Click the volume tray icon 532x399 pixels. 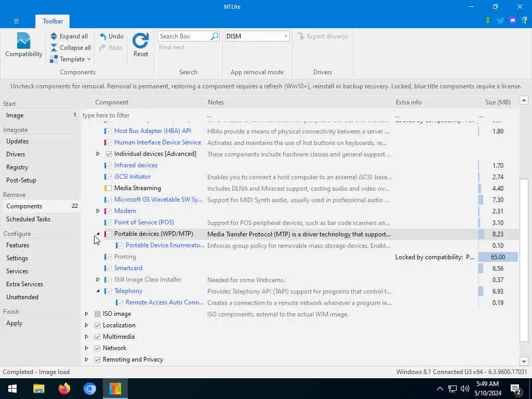465,389
